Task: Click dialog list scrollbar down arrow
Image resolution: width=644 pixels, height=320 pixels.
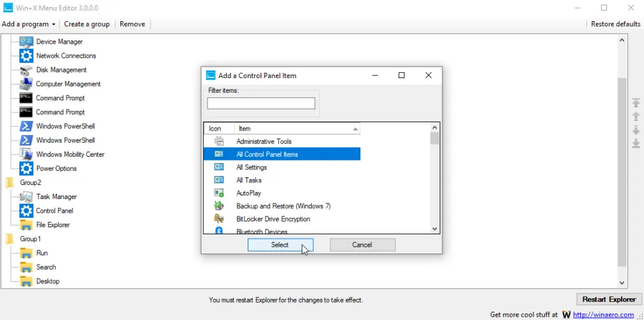Action: click(x=435, y=228)
